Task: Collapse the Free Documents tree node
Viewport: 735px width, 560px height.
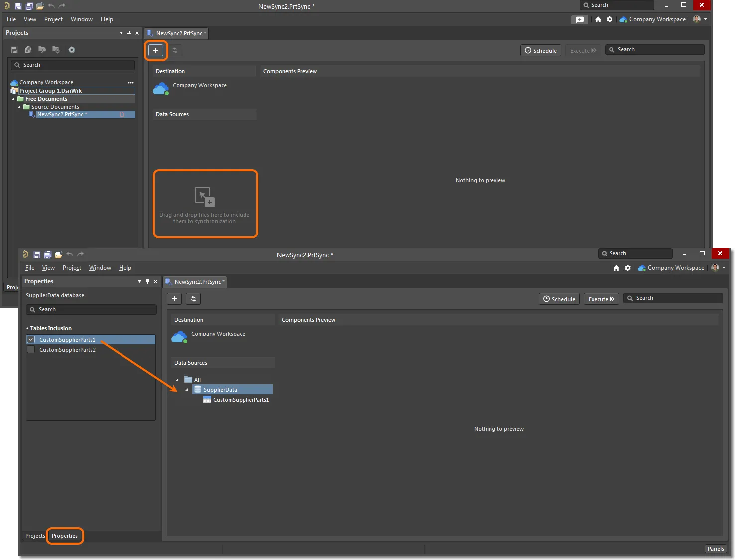Action: 13,99
